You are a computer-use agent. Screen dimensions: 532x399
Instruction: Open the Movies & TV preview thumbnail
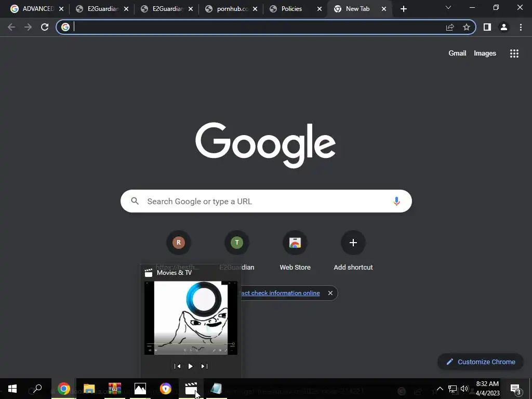(x=191, y=318)
